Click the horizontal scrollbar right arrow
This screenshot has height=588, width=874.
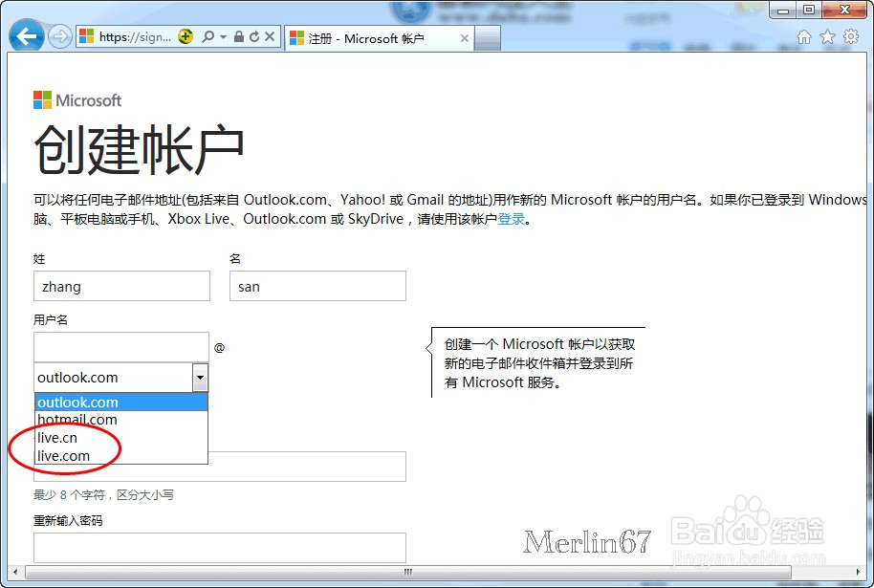click(858, 572)
